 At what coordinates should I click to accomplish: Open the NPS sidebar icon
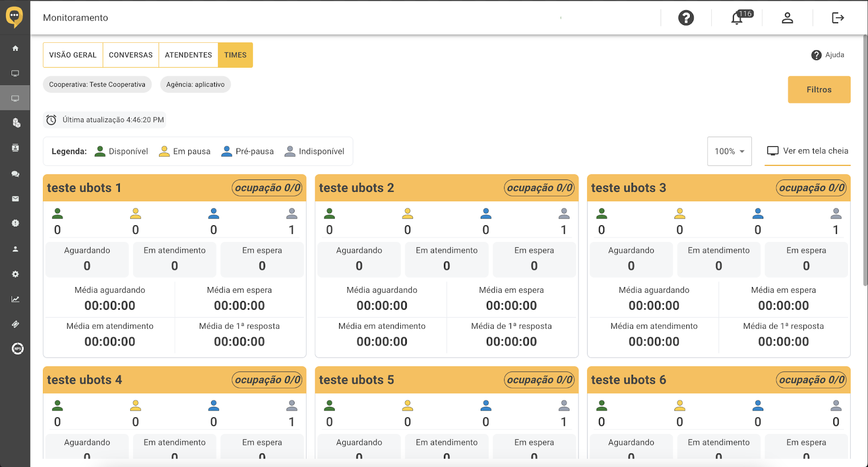[x=17, y=348]
